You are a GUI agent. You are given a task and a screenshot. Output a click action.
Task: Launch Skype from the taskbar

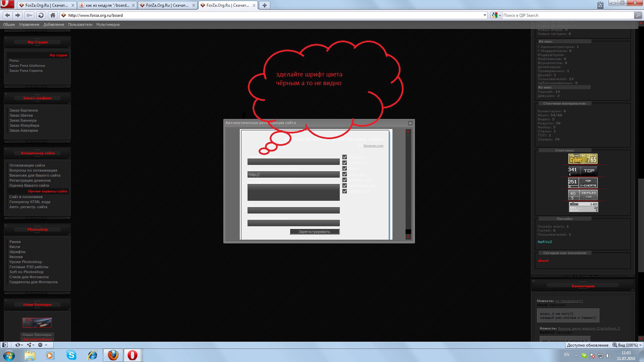[71, 355]
